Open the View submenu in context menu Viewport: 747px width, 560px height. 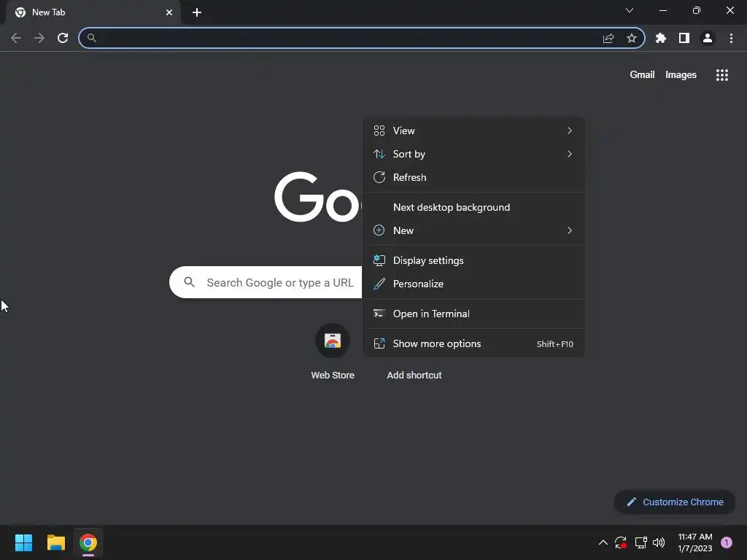coord(473,131)
